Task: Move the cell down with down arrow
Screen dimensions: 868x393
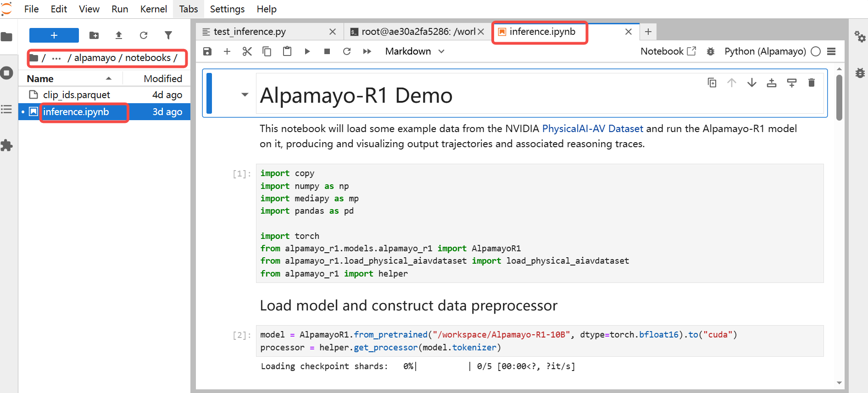Action: (751, 83)
